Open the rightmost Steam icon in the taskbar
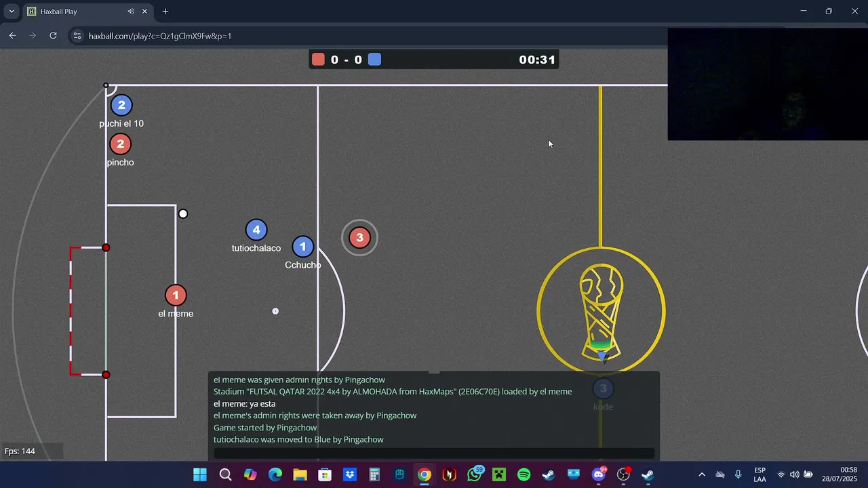Viewport: 868px width, 488px height. (x=648, y=474)
